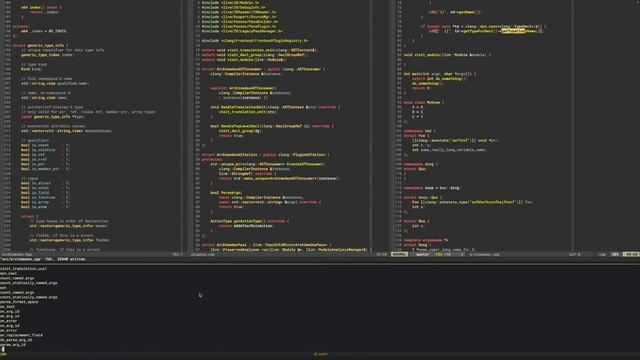Click the 'enum class MyEnum' line
This screenshot has width=640, height=360.
[x=424, y=102]
